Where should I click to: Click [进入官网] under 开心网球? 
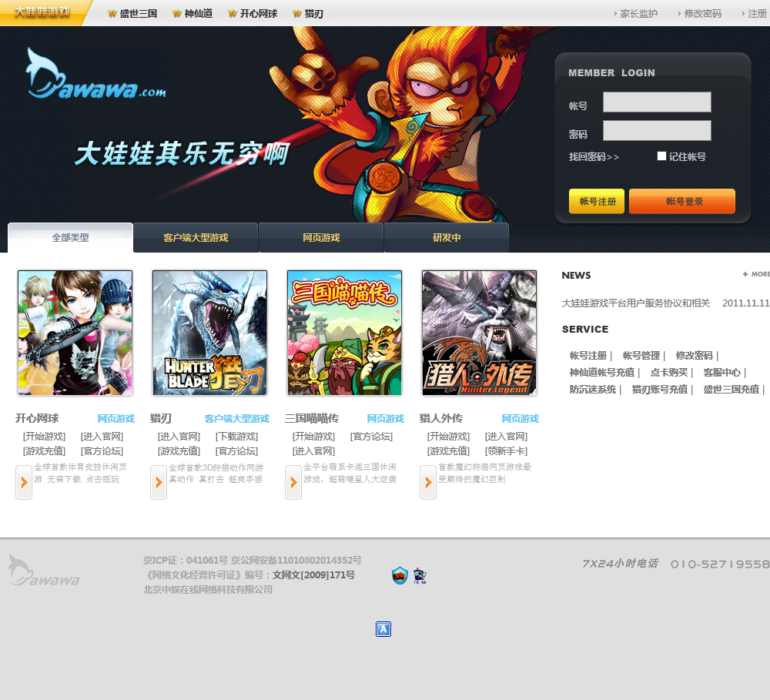pyautogui.click(x=102, y=436)
